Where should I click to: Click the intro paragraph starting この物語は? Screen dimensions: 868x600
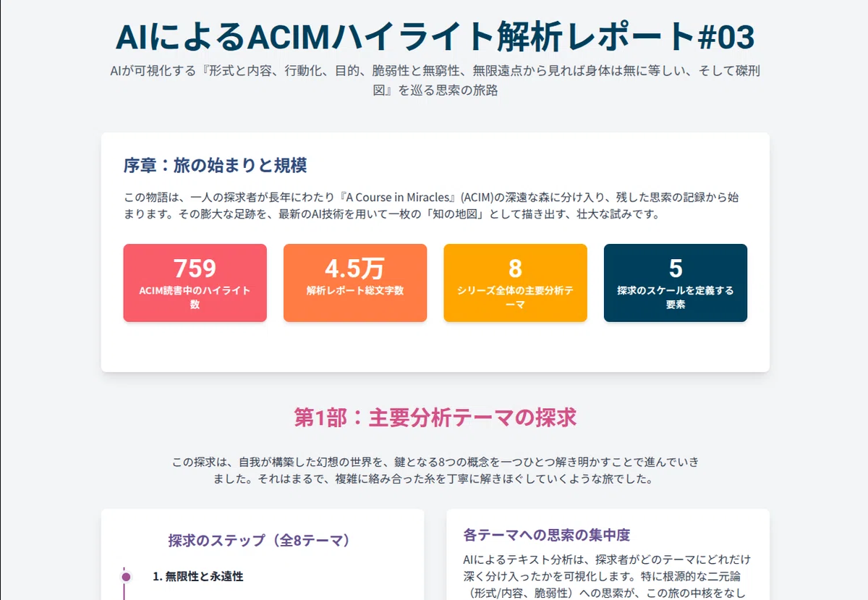click(430, 206)
